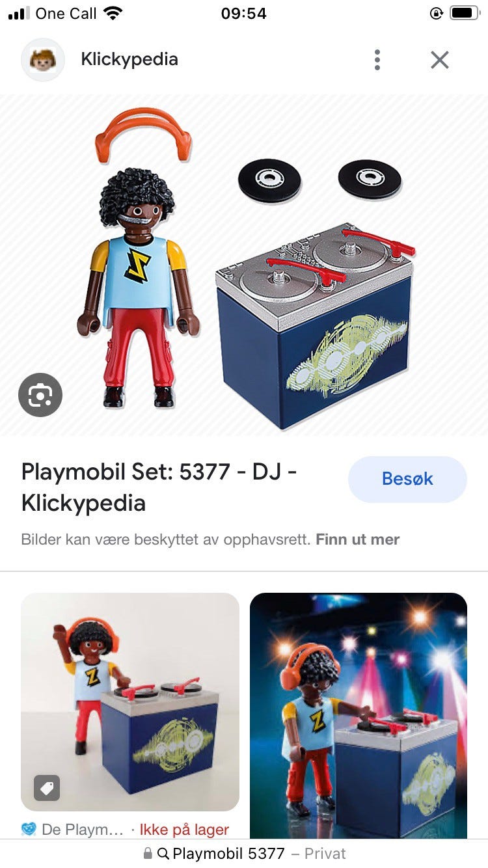Viewport: 488px width, 868px height.
Task: Tap the 09:54 clock in status bar
Action: (x=244, y=13)
